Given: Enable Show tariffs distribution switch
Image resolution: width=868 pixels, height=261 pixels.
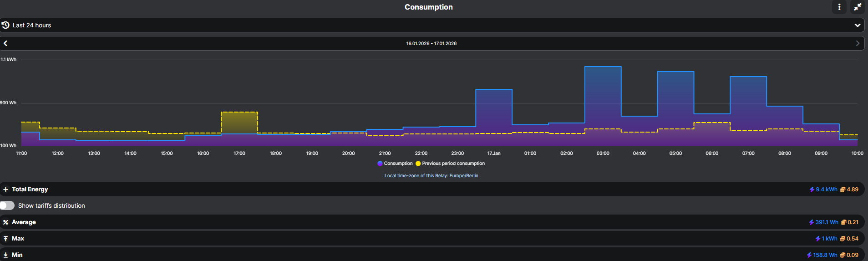Looking at the screenshot, I should click(7, 205).
